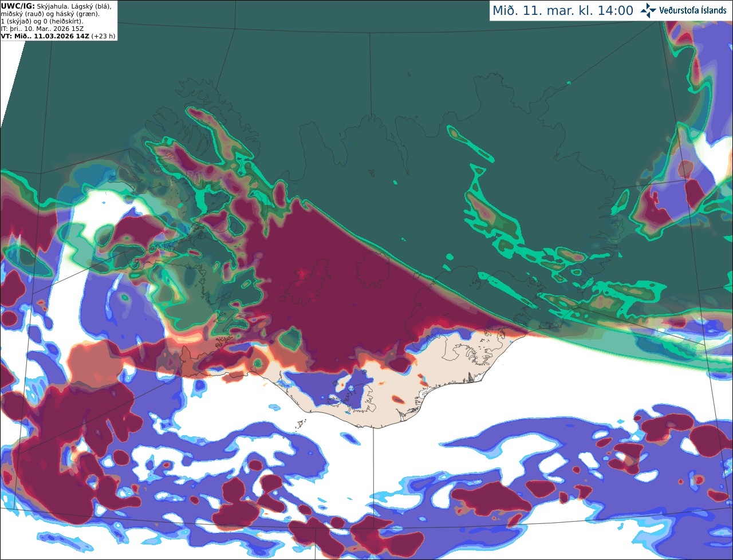This screenshot has height=560, width=733.
Task: Click the 'IT: þri.. 10. Mar.. 2026 15Z' line
Action: point(43,28)
